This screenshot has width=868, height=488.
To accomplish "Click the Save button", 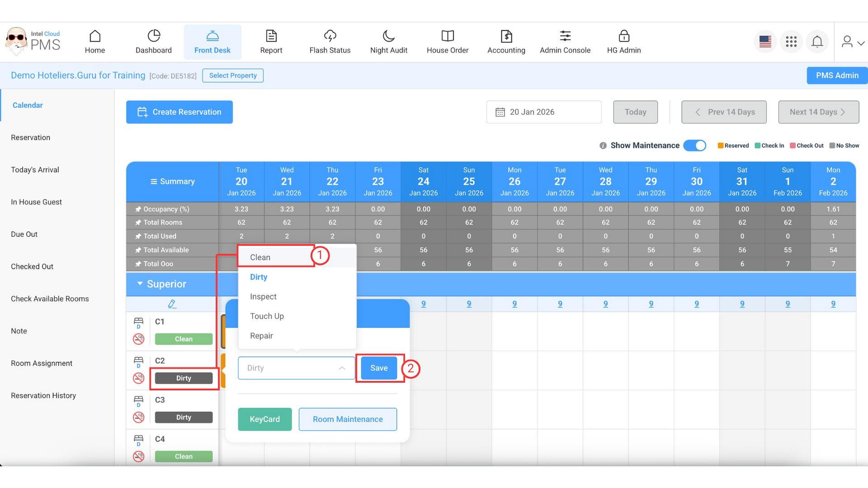I will [x=379, y=368].
